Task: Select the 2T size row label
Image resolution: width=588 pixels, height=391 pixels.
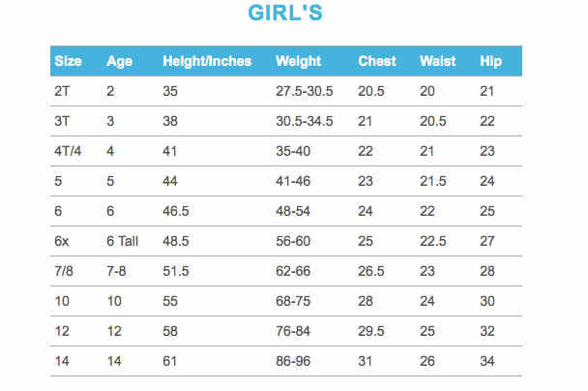Action: pyautogui.click(x=62, y=91)
